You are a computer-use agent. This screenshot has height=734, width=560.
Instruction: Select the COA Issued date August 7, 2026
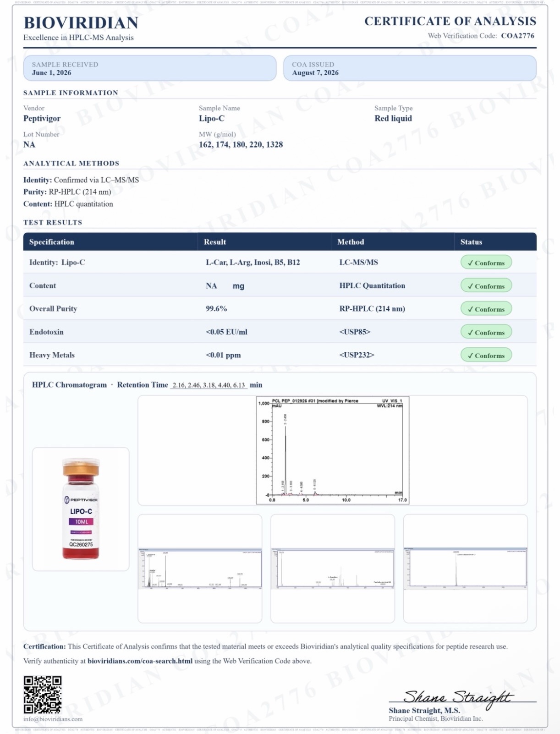click(315, 72)
